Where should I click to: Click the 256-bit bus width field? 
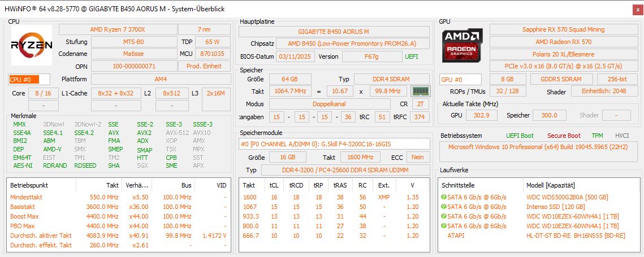click(x=617, y=79)
